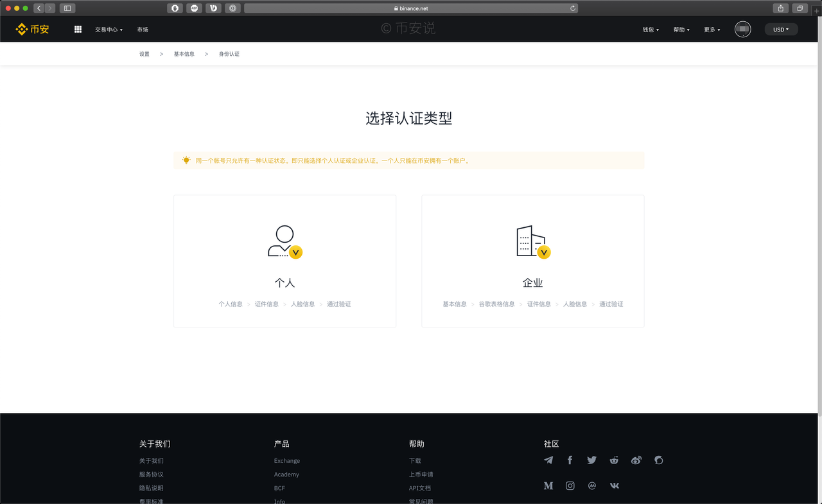
Task: Expand the 帮助 help dropdown
Action: 681,30
